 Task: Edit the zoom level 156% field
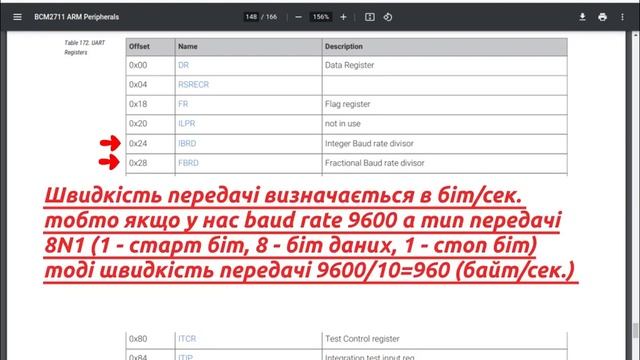(321, 17)
